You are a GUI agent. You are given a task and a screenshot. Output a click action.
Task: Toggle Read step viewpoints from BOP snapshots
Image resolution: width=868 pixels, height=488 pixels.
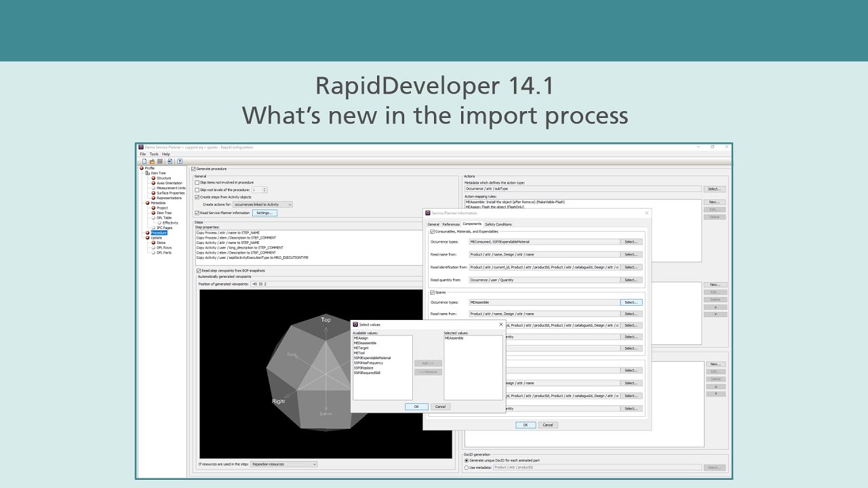click(x=198, y=270)
